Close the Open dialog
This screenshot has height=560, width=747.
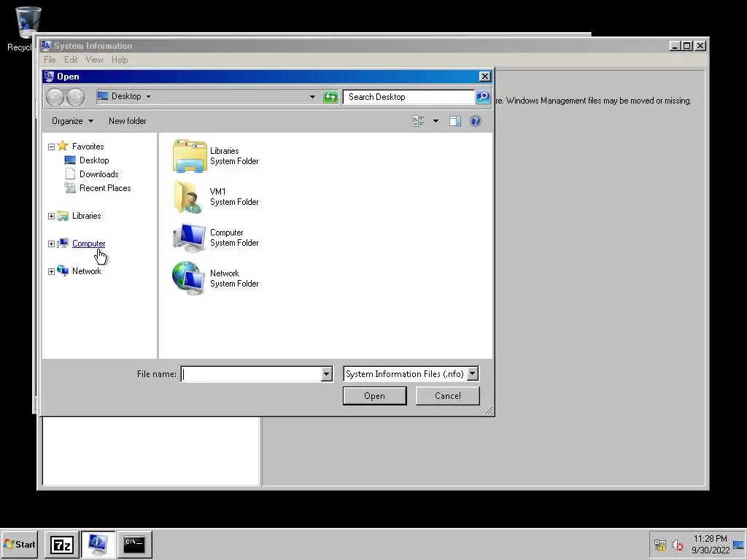[484, 76]
